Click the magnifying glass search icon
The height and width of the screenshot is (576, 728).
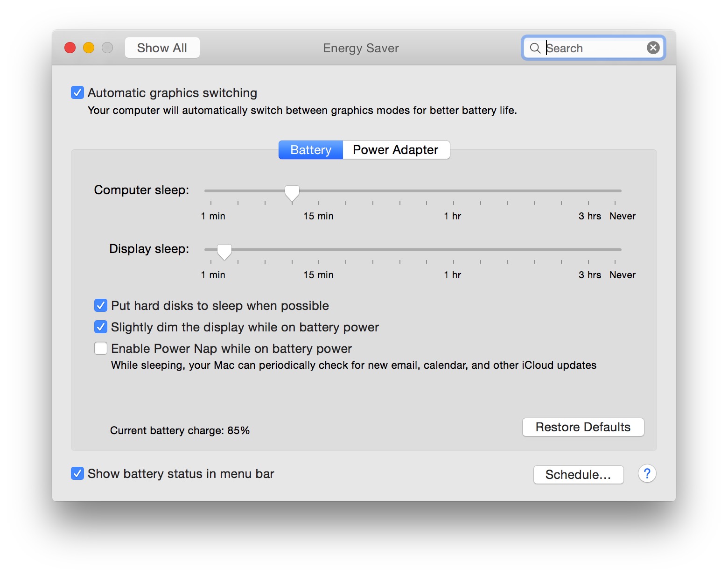coord(535,48)
